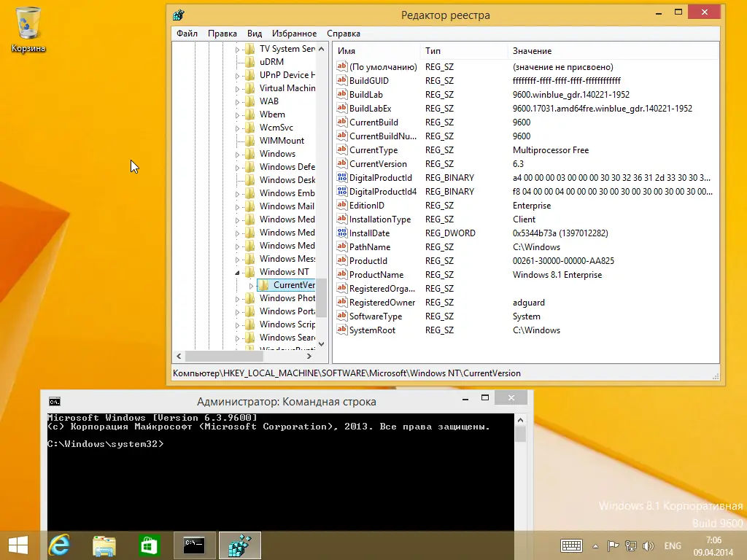Click the Action Center flag icon
Image resolution: width=747 pixels, height=560 pixels.
coord(613,545)
